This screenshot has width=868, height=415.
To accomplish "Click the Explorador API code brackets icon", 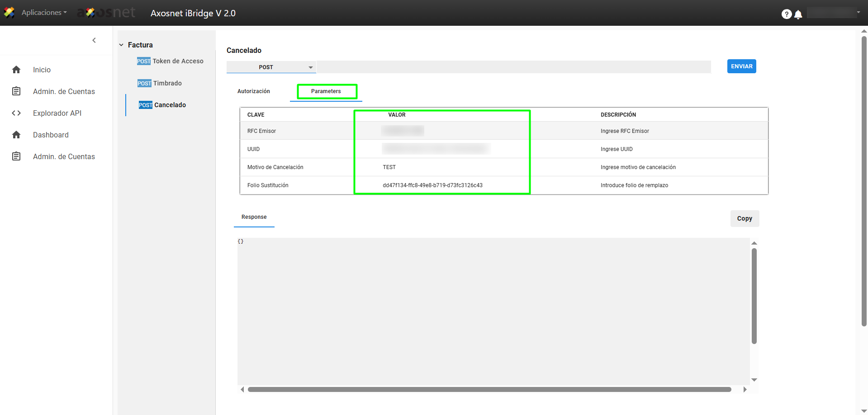I will point(16,113).
